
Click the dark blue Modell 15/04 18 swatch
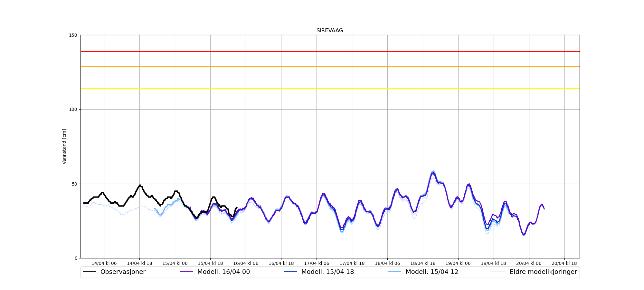(290, 272)
